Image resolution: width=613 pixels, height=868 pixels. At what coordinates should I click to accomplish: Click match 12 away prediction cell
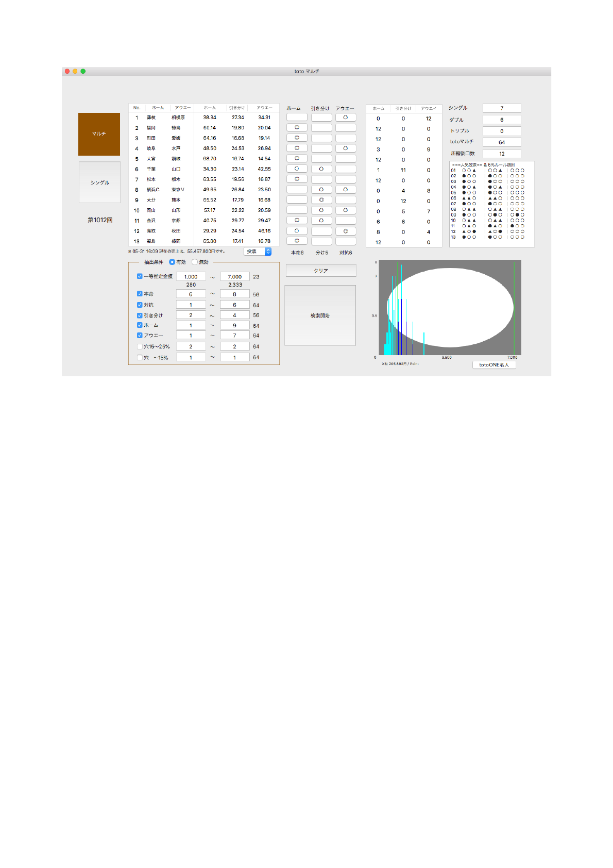(346, 231)
